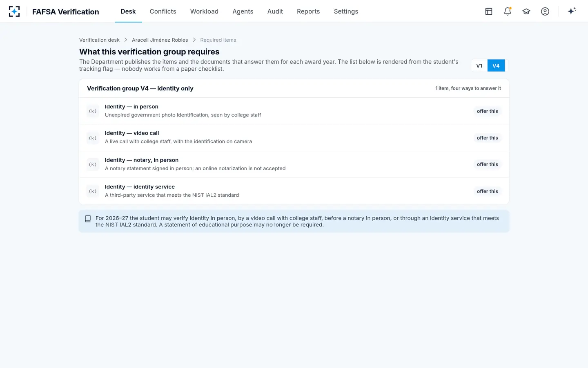View the Reports tab
Image resolution: width=588 pixels, height=368 pixels.
click(308, 11)
